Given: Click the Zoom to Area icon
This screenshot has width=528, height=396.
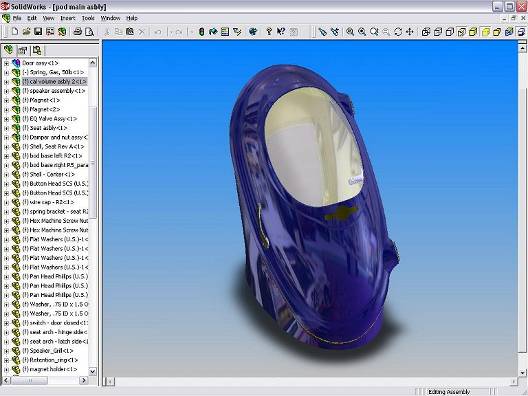Looking at the screenshot, I should pyautogui.click(x=362, y=32).
